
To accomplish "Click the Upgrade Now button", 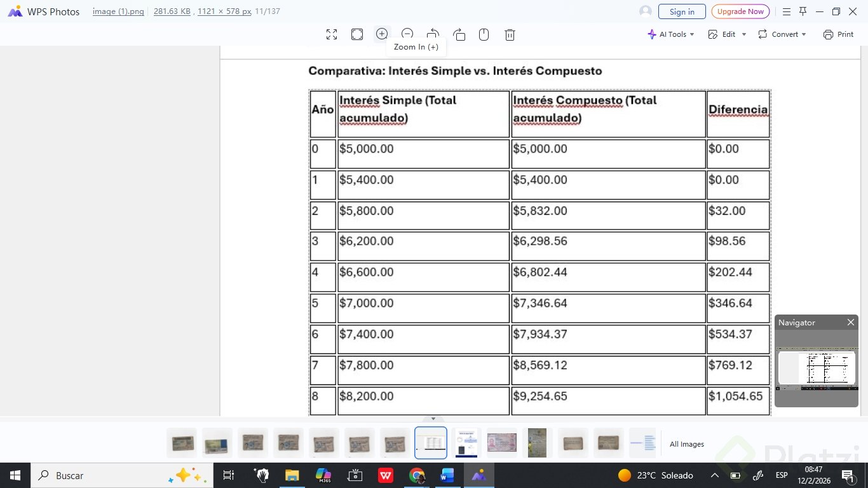I will click(740, 11).
